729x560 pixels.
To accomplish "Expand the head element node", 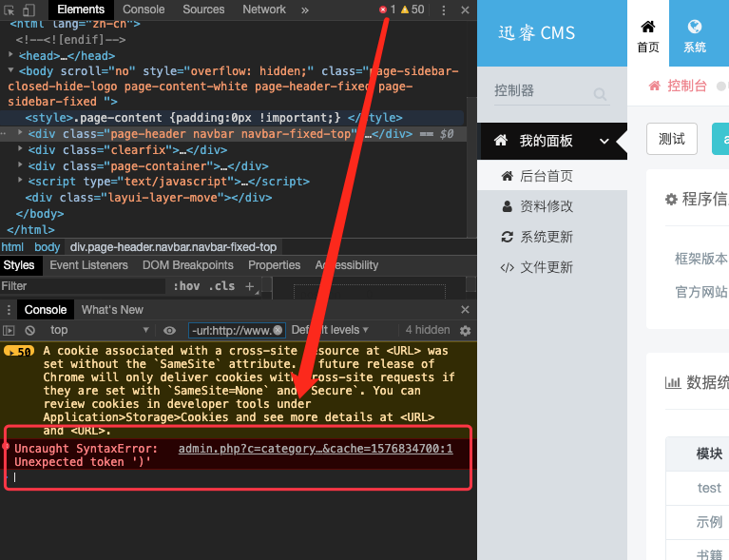I will 10,55.
